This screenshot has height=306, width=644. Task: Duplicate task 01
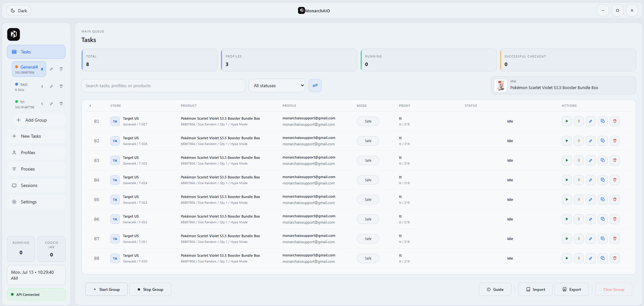603,121
